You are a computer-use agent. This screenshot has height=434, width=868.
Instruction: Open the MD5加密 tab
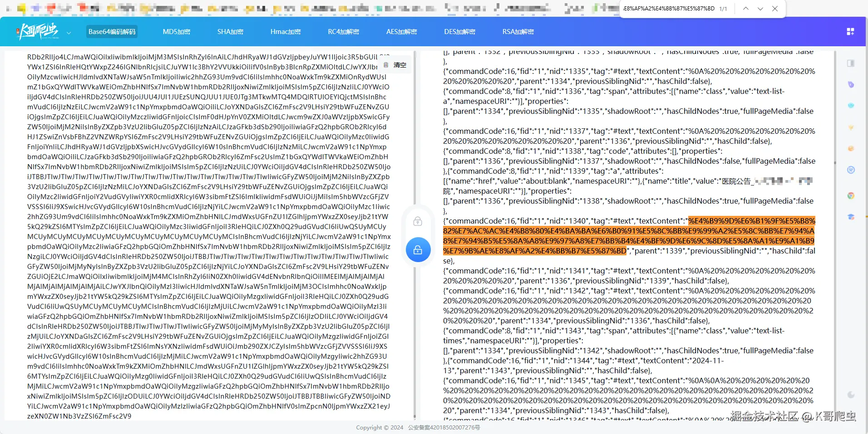pyautogui.click(x=177, y=32)
